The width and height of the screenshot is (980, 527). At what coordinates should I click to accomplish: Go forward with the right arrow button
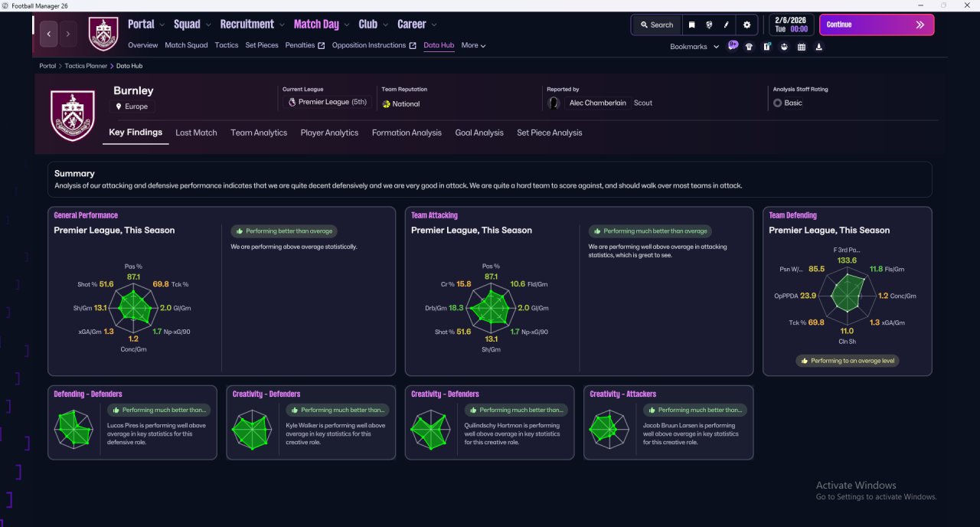(x=68, y=34)
